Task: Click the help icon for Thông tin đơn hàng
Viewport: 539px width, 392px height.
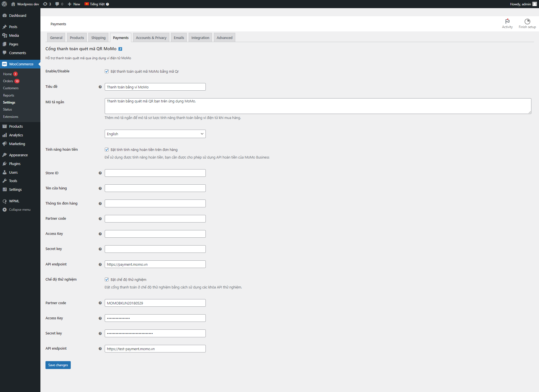Action: coord(100,203)
